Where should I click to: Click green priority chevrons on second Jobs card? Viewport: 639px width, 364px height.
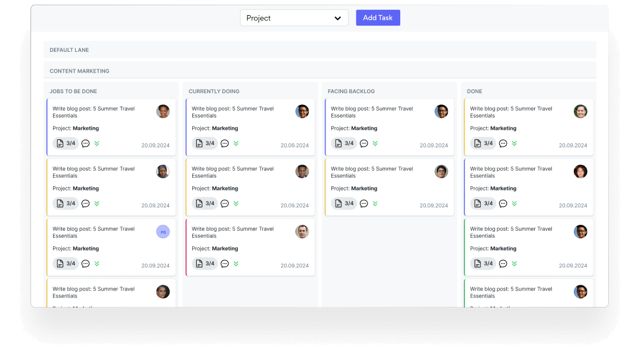(97, 203)
